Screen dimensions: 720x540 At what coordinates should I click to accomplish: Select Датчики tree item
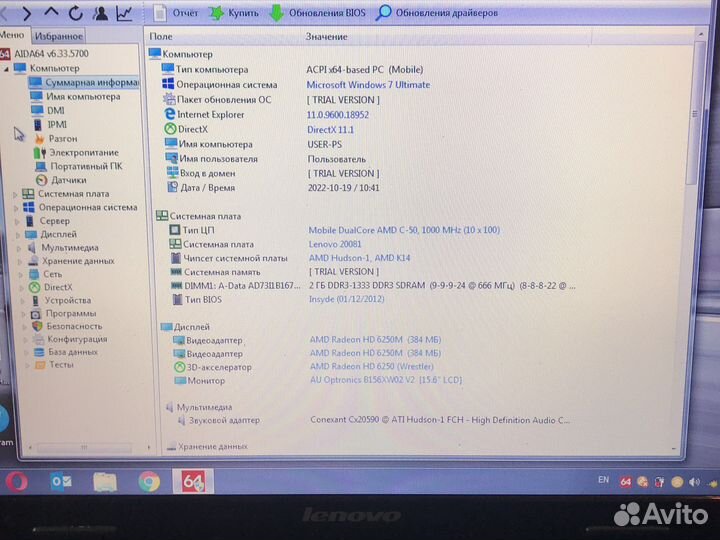(x=61, y=180)
